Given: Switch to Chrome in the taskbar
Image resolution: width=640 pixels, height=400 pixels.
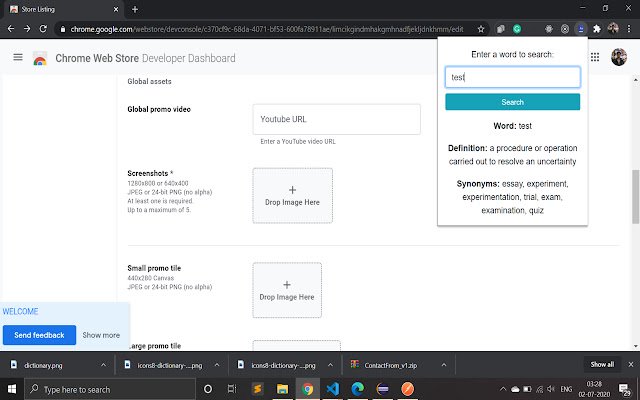Looking at the screenshot, I should click(307, 389).
